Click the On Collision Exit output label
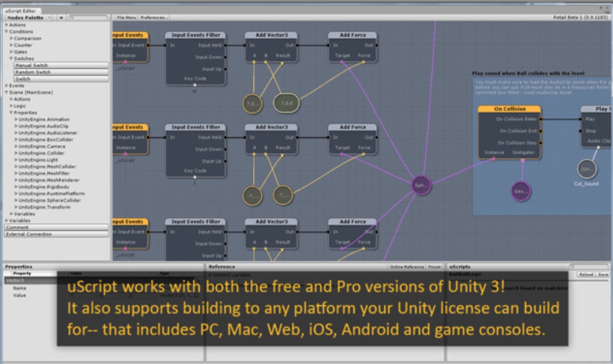 (x=518, y=131)
